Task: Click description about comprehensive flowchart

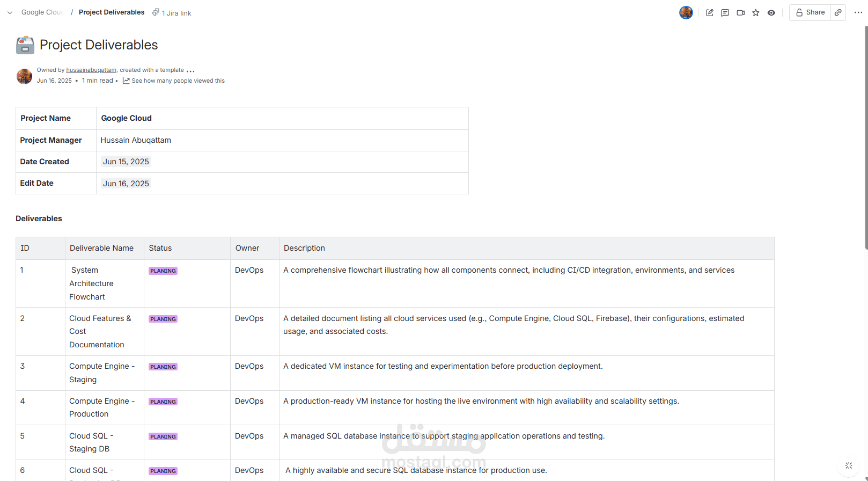Action: click(509, 270)
